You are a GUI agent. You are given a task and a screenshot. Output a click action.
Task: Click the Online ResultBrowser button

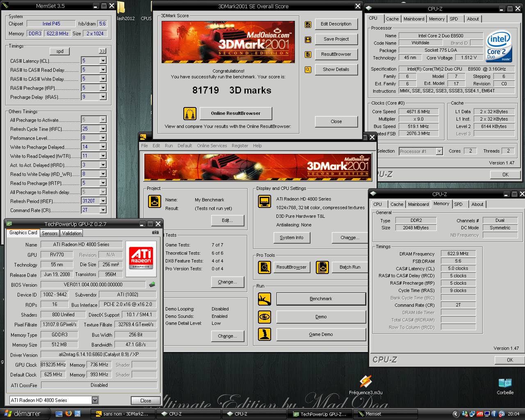[x=236, y=113]
